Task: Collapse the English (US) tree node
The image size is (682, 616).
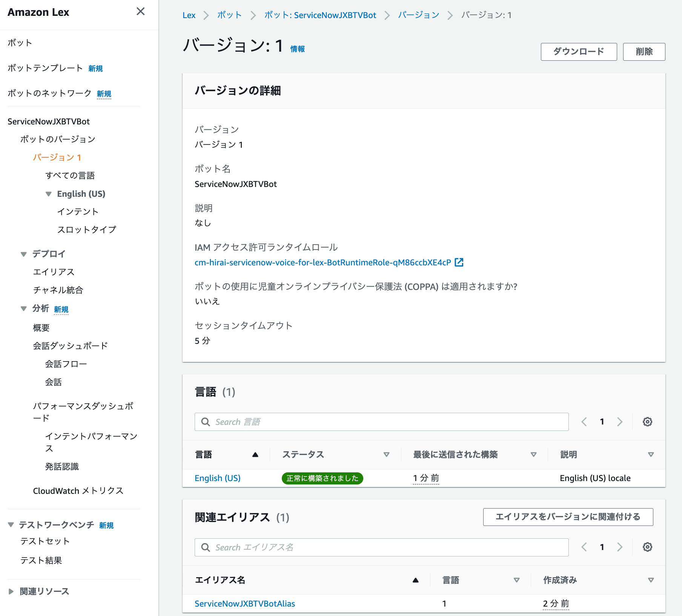Action: click(49, 194)
